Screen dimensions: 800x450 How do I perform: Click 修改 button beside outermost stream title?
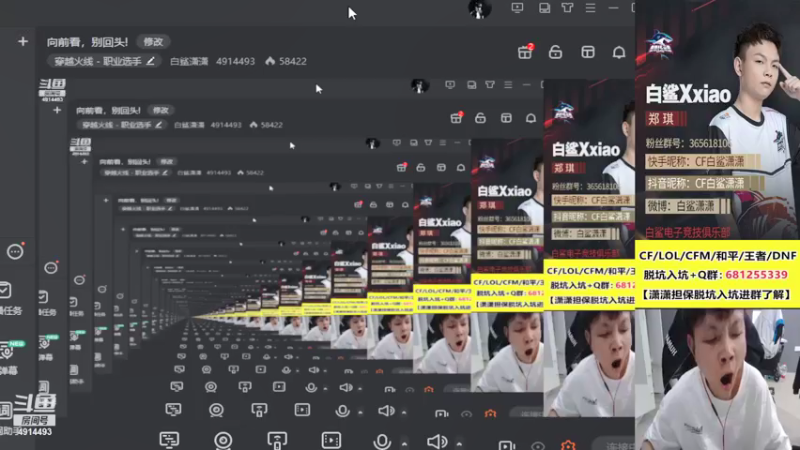click(x=153, y=42)
